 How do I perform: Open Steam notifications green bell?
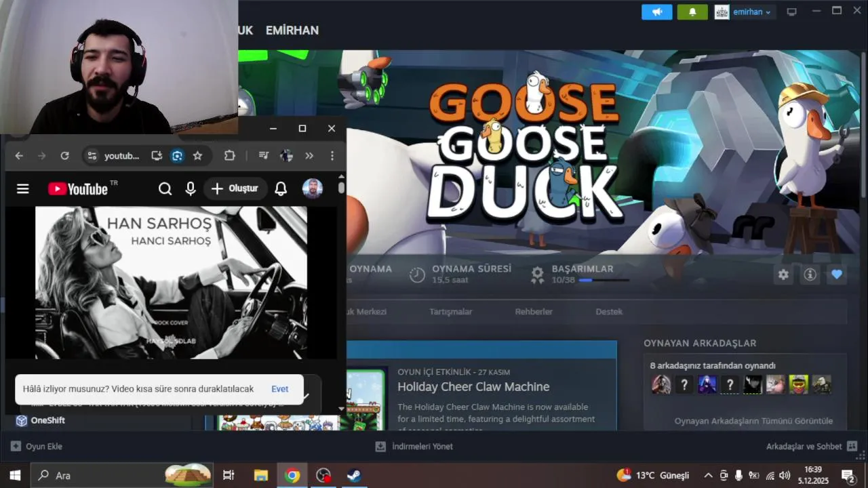[692, 12]
